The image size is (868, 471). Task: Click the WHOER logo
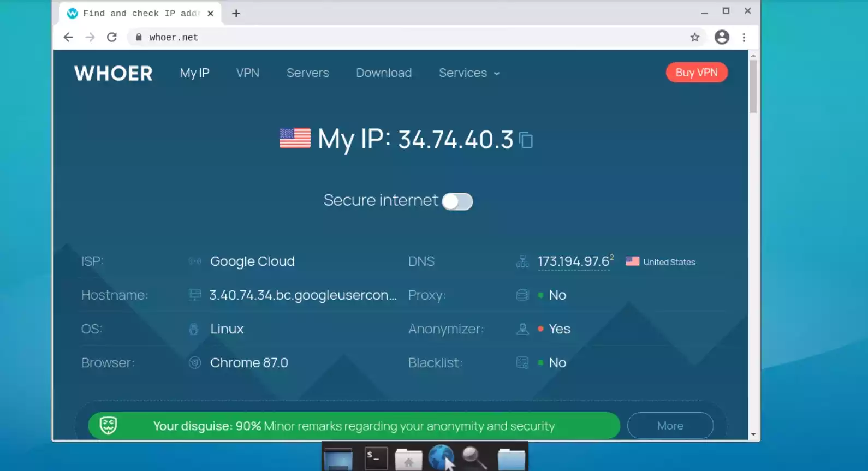coord(114,74)
